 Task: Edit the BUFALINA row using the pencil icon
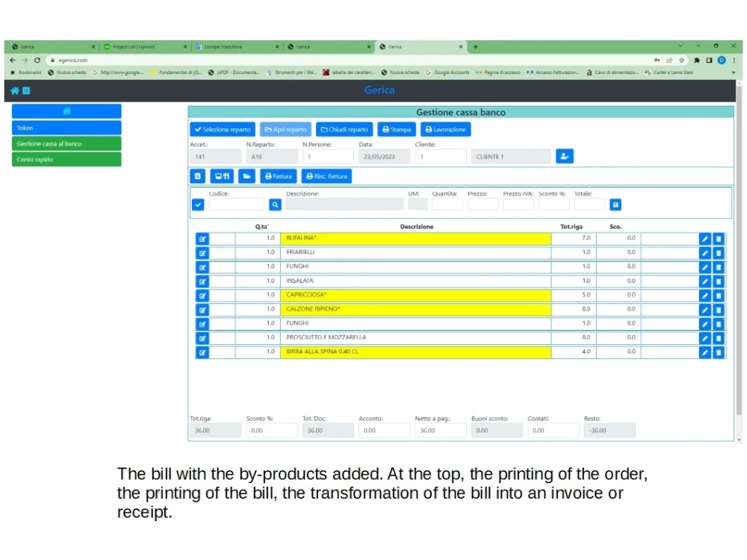(x=704, y=238)
